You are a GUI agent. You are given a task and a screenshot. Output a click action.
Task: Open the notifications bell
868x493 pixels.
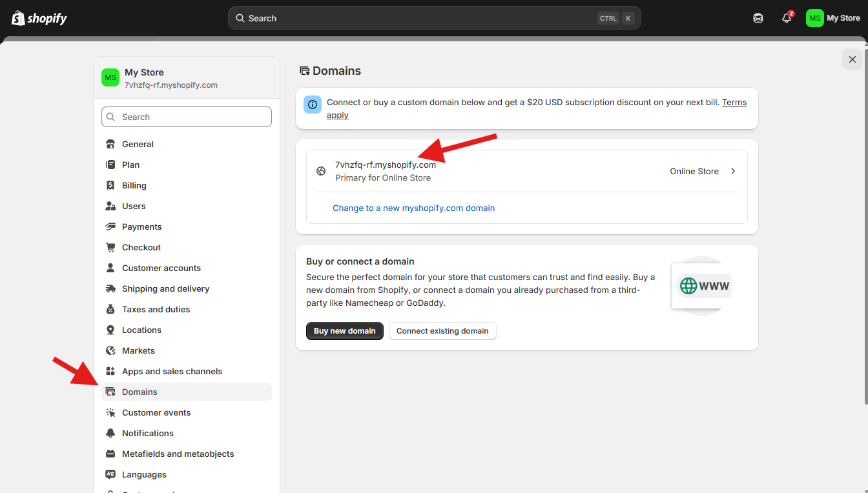(x=787, y=18)
